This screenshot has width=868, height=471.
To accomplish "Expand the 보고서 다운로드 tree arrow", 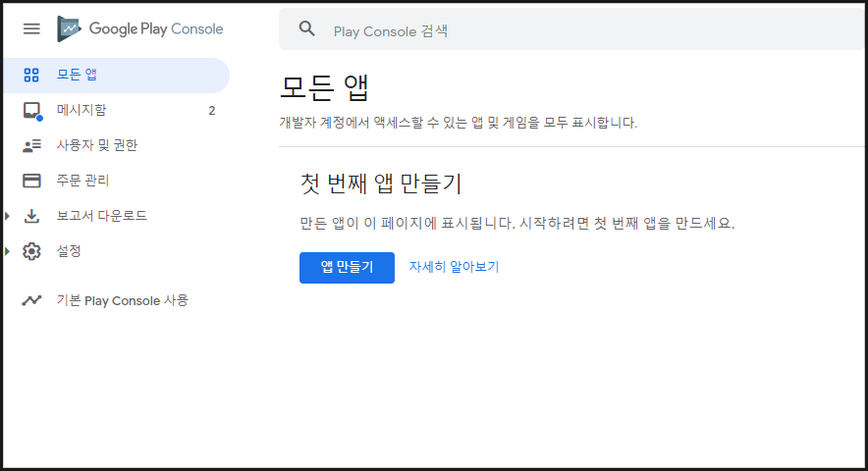I will point(9,216).
